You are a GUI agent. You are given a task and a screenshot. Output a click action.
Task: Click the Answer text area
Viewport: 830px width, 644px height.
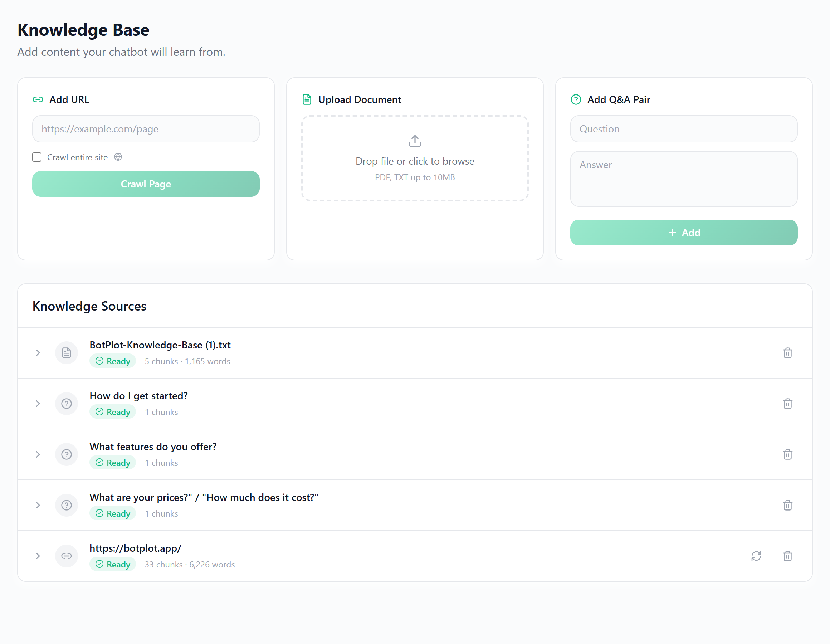[683, 179]
